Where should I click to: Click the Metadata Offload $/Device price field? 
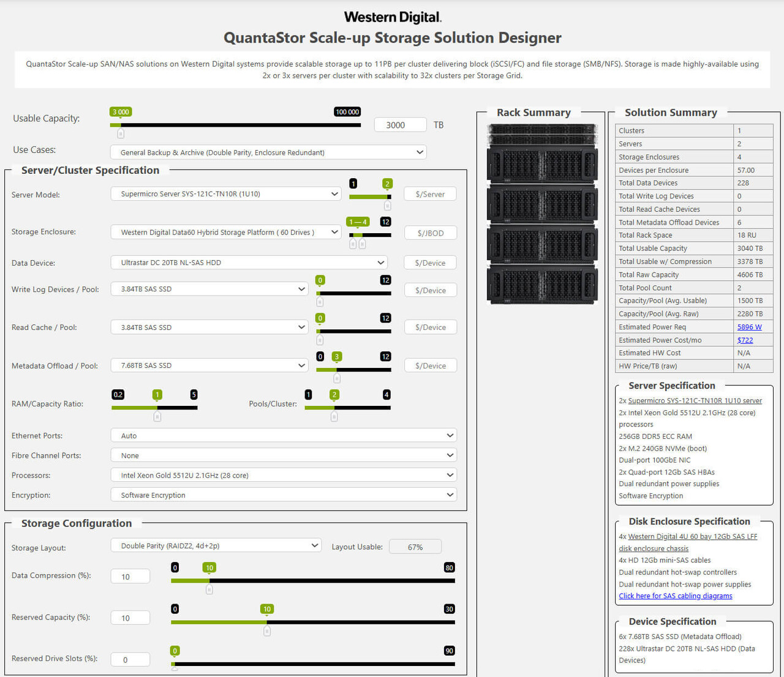tap(430, 365)
